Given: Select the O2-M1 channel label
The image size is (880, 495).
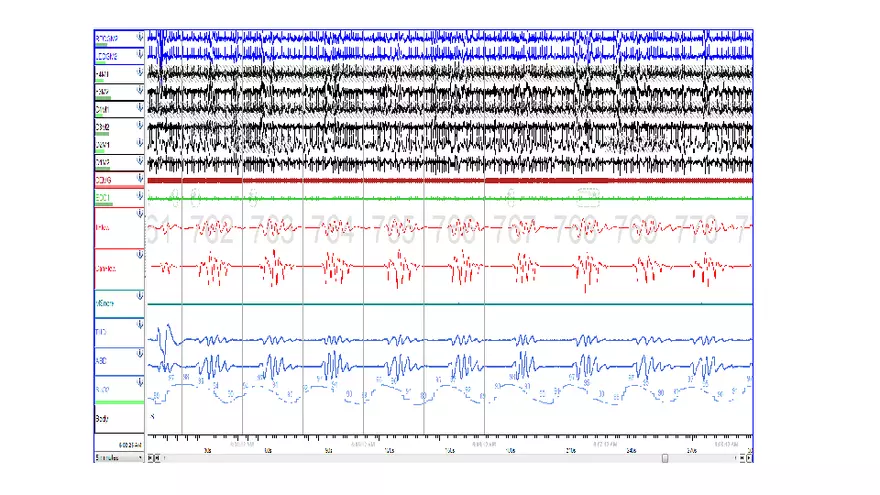Looking at the screenshot, I should pyautogui.click(x=102, y=145).
